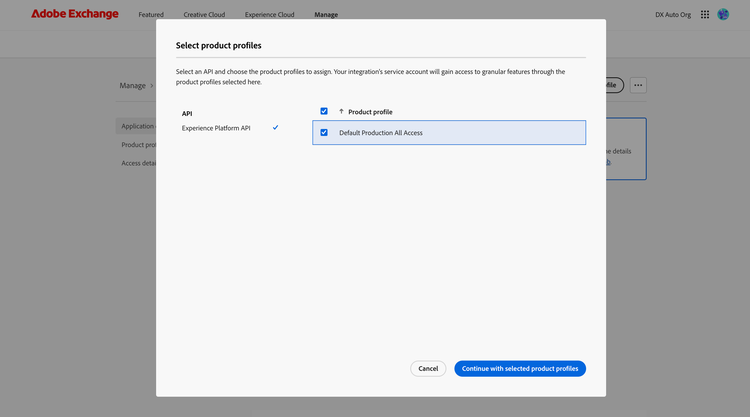Click the Manage breadcrumb link
The image size is (750, 417).
[x=132, y=86]
